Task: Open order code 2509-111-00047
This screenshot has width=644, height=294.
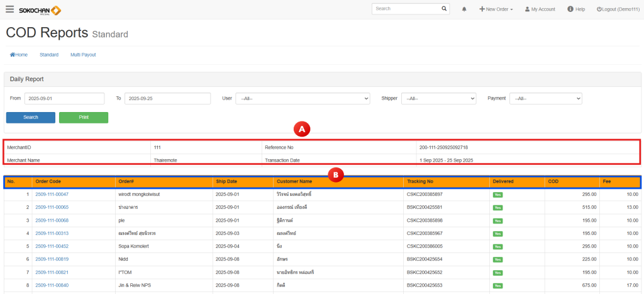Action: 52,195
